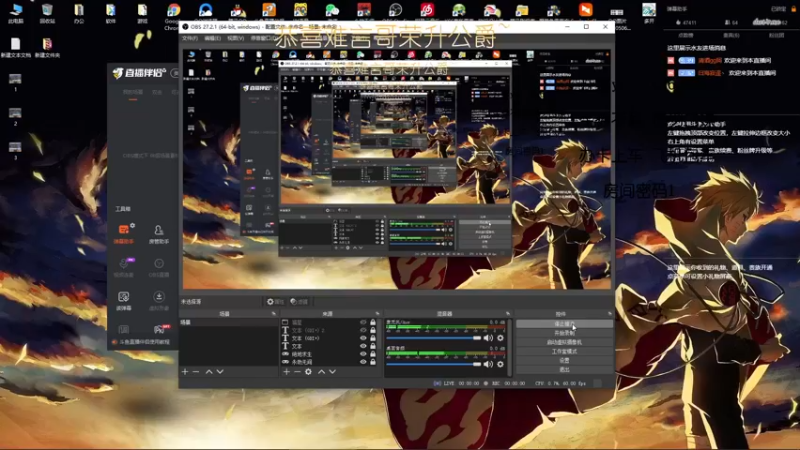Add a new source with plus icon

286,371
